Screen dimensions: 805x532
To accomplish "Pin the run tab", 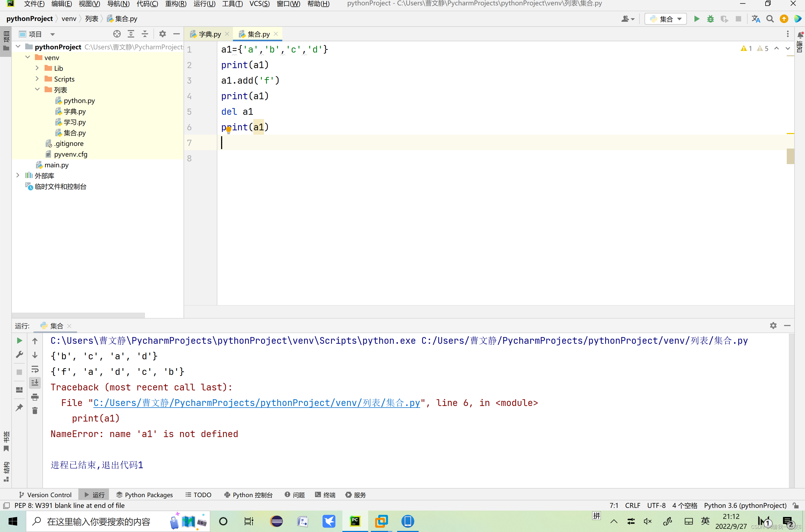I will click(19, 408).
